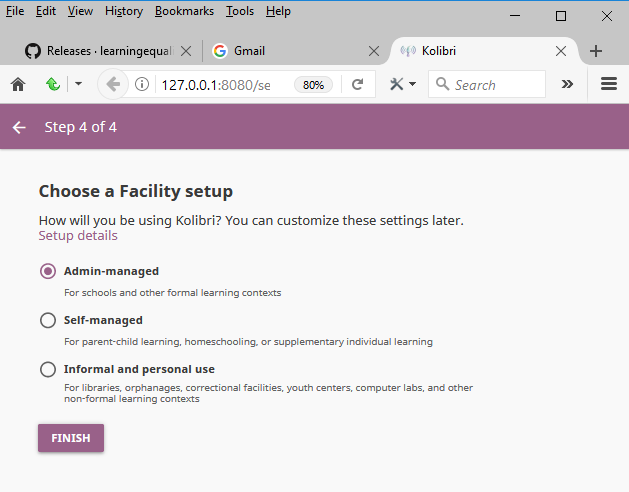Go back with browser back arrow
The width and height of the screenshot is (629, 492).
click(x=113, y=84)
